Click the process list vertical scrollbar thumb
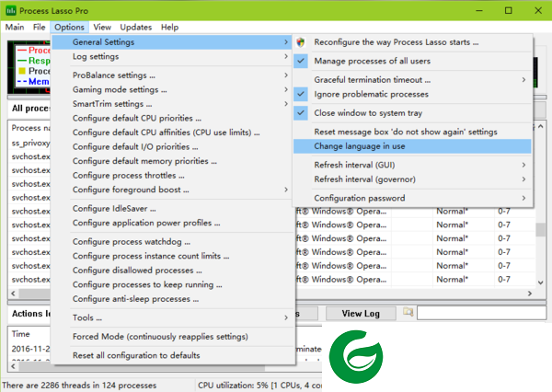 pyautogui.click(x=540, y=230)
